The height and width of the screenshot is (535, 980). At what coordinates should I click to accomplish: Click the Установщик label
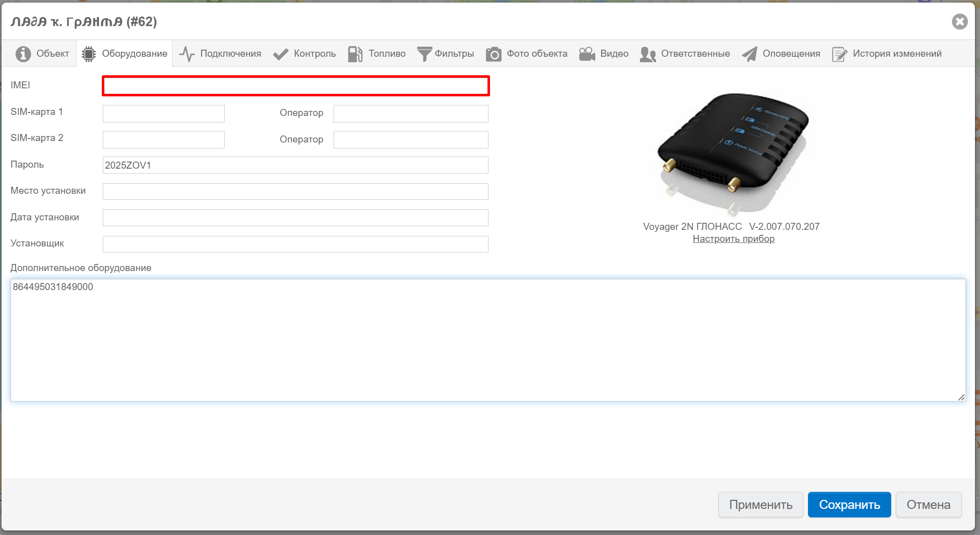point(37,243)
